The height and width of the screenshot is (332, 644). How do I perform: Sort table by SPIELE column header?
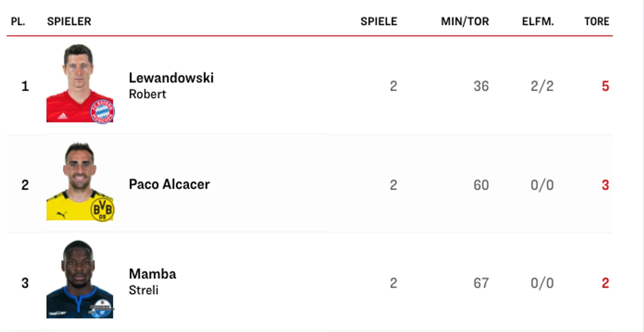(379, 21)
